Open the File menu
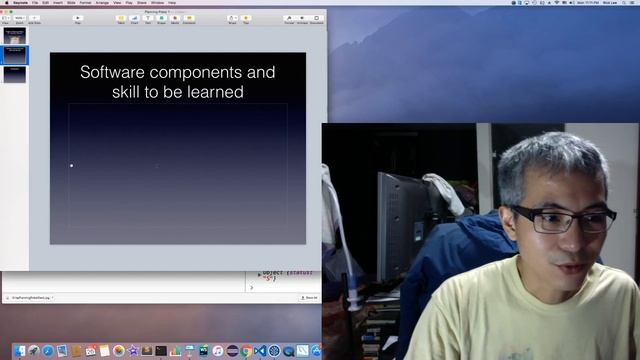Screen dimensions: 640x360 [x=35, y=2]
